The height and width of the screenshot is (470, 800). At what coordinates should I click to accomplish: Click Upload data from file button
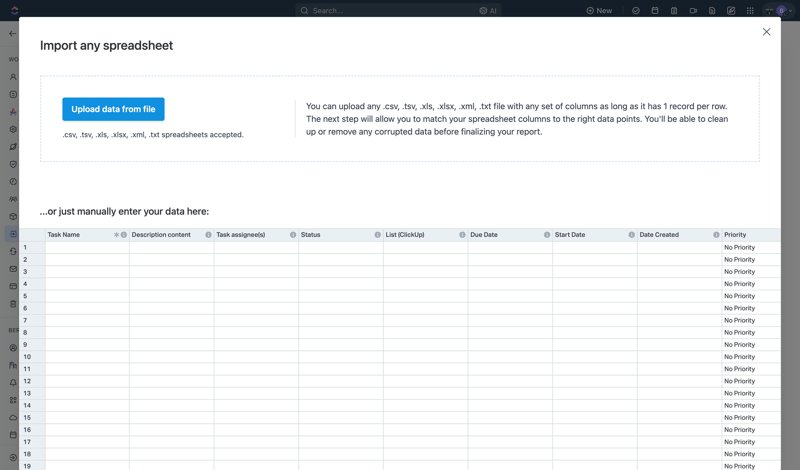click(113, 109)
